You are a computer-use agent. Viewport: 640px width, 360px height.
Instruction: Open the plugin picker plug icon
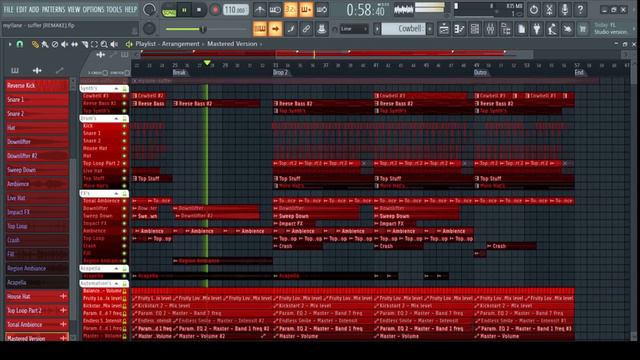(x=537, y=29)
